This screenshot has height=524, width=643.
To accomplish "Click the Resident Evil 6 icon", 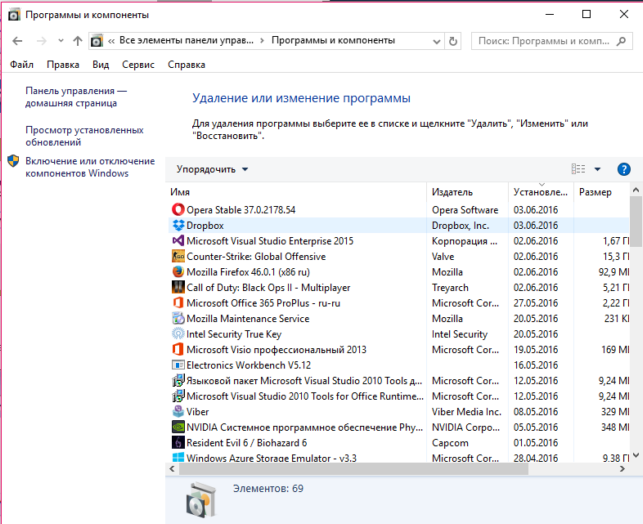I will click(178, 442).
